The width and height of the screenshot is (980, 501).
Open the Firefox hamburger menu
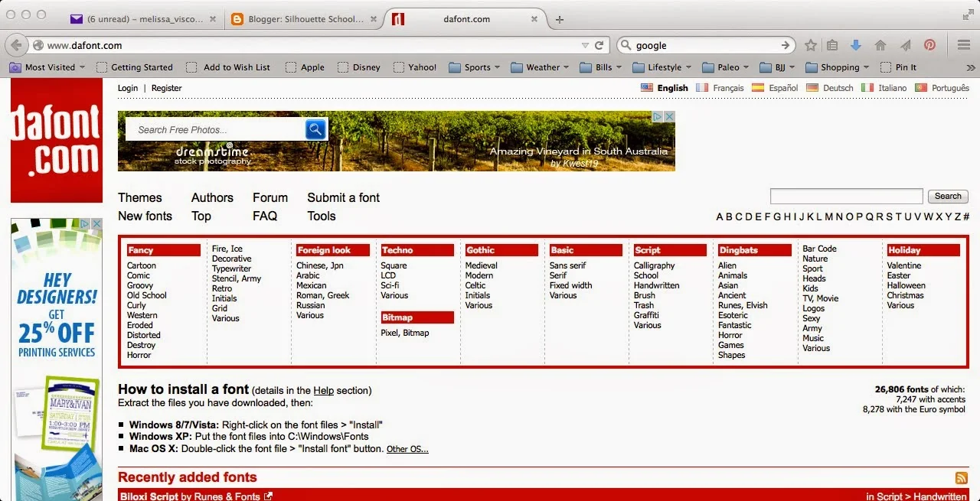(964, 45)
